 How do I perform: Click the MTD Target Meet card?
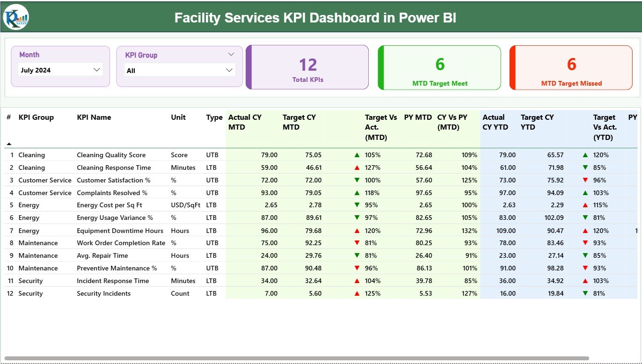(439, 67)
